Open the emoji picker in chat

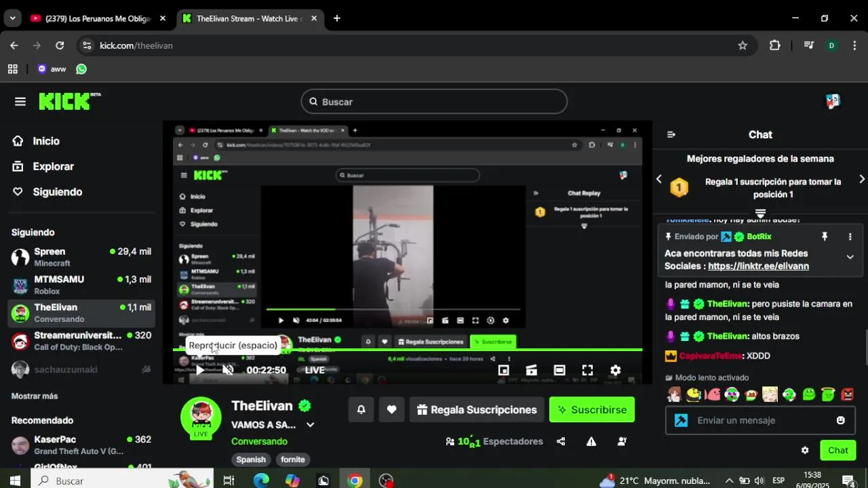pyautogui.click(x=841, y=420)
